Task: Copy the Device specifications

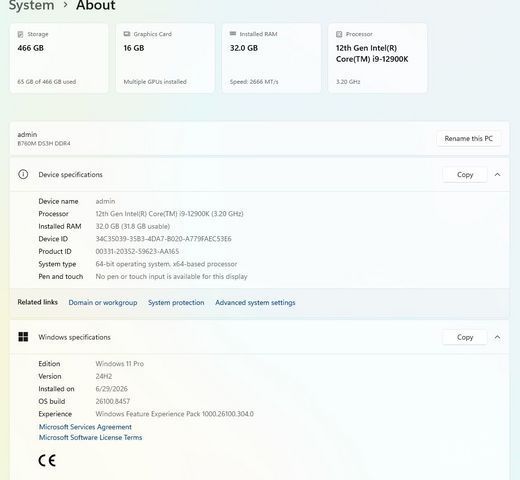Action: coord(465,174)
